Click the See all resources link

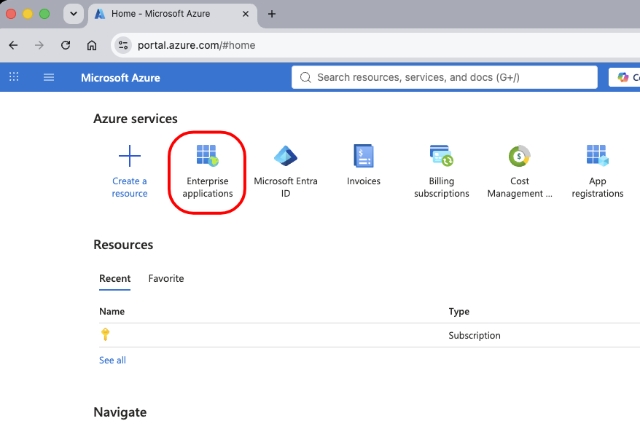[113, 360]
